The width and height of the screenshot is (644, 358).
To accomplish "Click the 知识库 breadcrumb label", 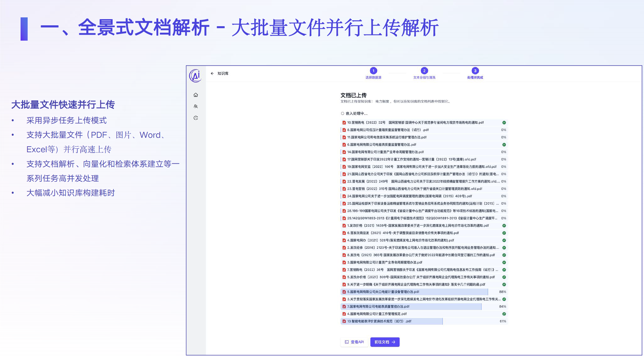I will 223,73.
